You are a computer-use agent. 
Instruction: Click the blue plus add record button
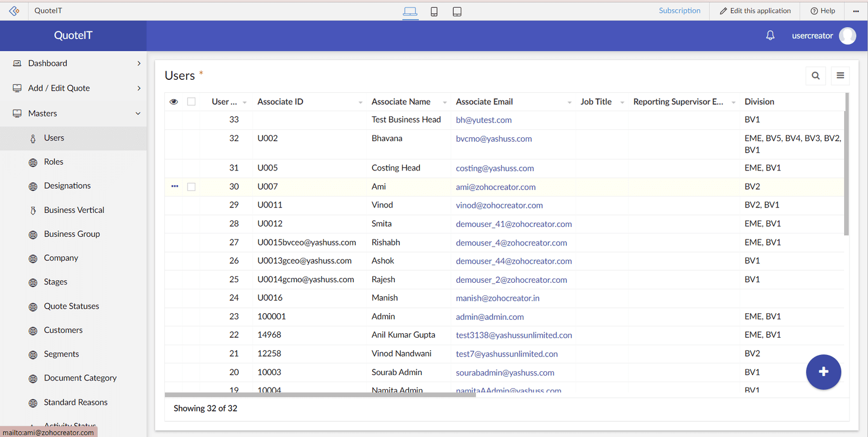(x=823, y=372)
